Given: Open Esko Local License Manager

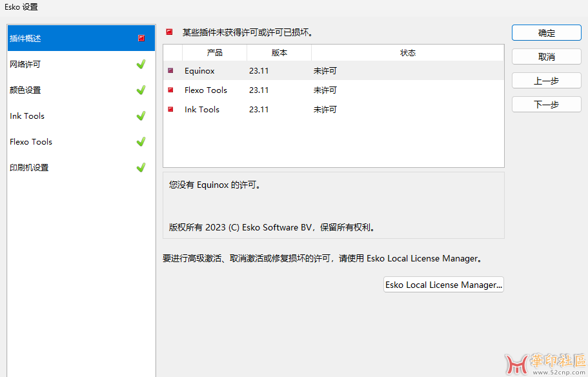Looking at the screenshot, I should click(x=443, y=285).
